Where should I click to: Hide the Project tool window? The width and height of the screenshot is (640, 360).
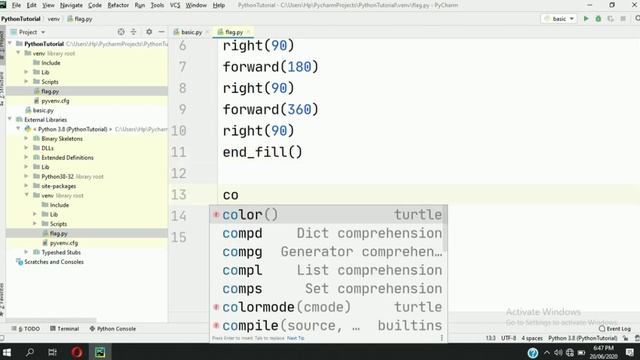coord(162,32)
